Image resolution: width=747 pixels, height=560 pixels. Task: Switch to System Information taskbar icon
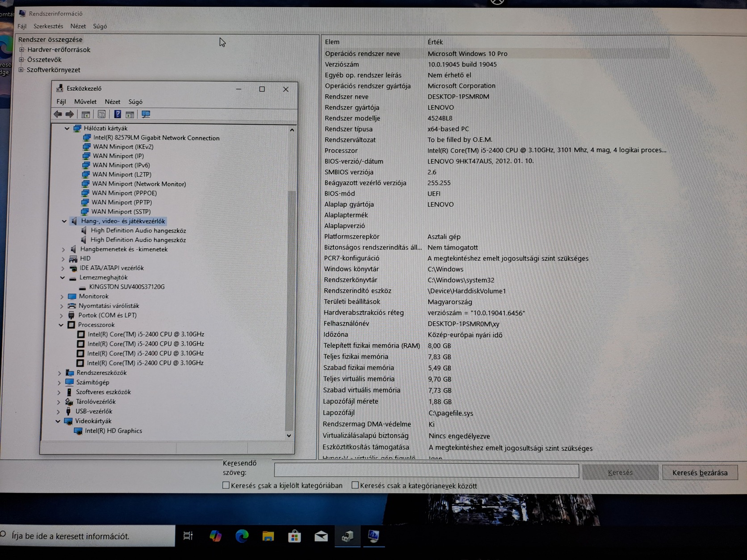373,536
